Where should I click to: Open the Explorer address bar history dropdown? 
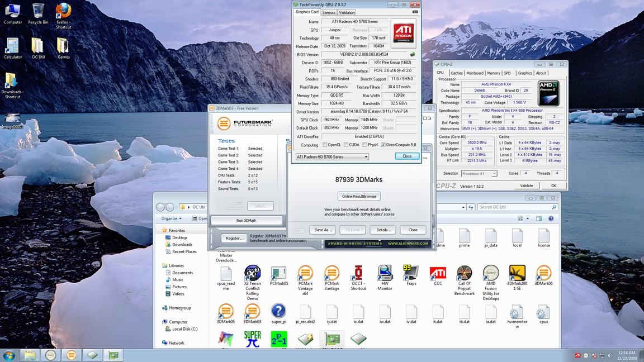tap(463, 207)
